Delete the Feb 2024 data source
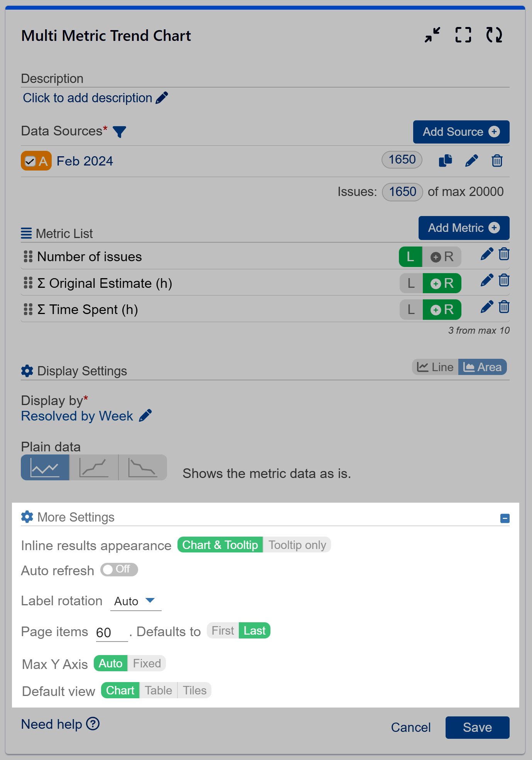The image size is (532, 760). pos(497,160)
